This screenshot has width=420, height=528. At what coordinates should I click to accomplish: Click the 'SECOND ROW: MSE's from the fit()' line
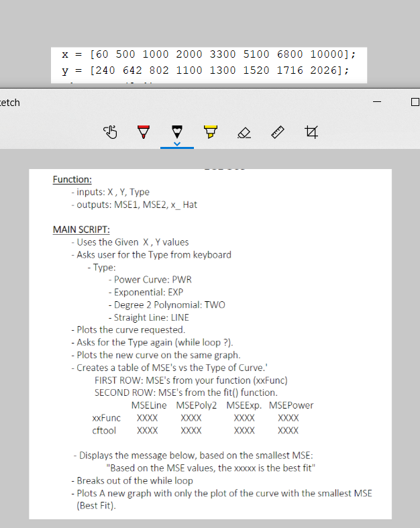coord(186,392)
